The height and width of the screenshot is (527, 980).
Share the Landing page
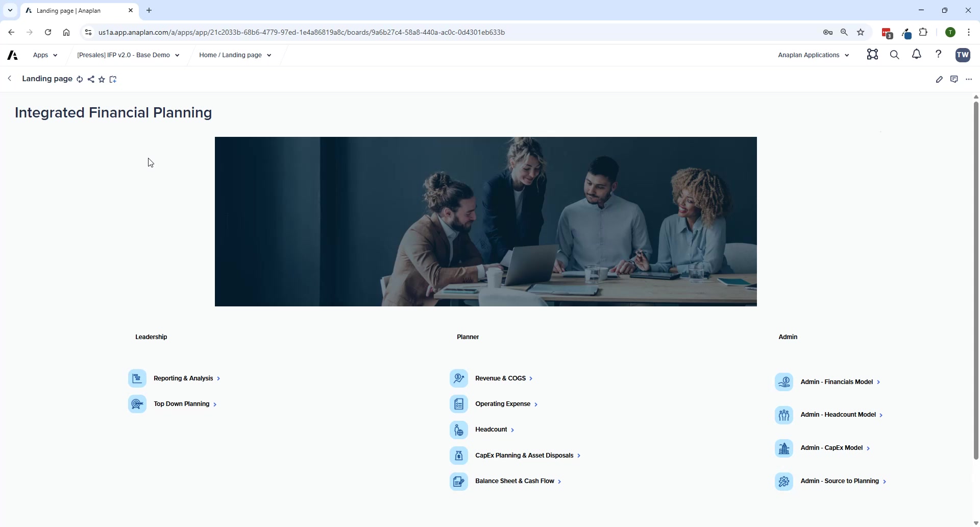(x=91, y=79)
